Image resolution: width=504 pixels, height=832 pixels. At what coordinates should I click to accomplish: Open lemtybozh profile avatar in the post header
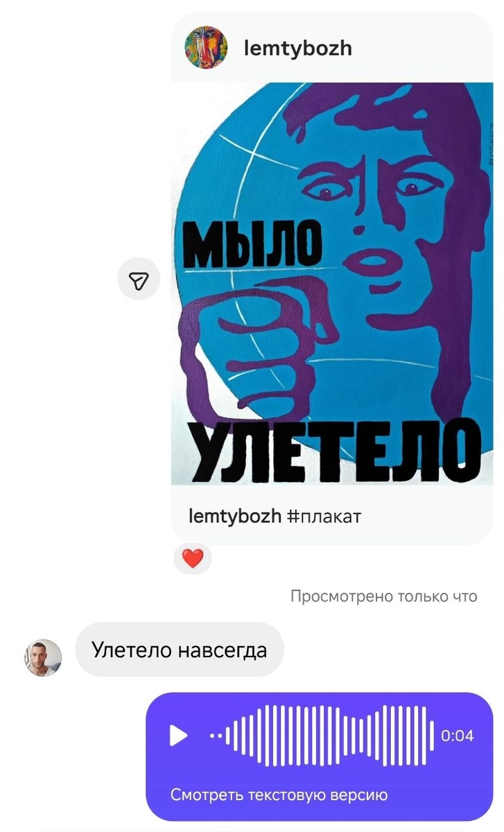(206, 47)
